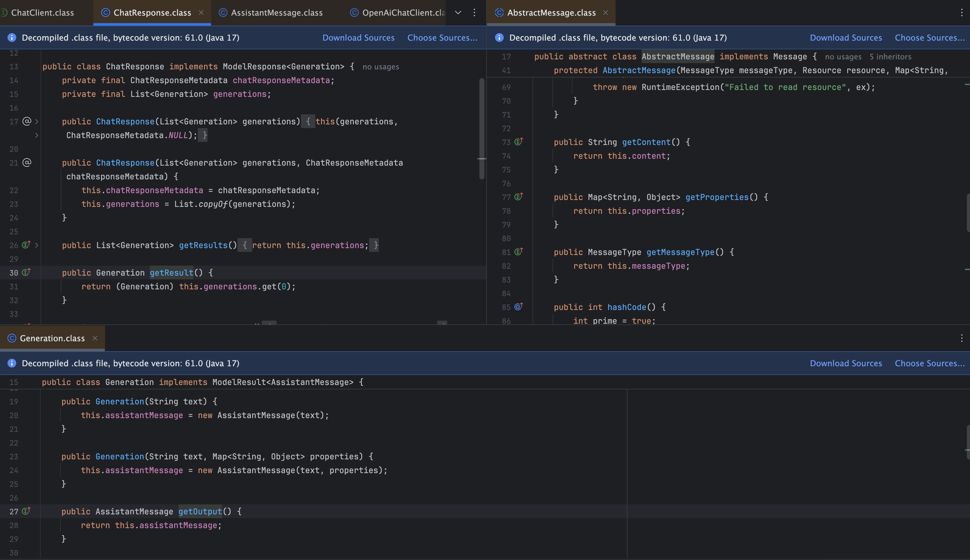Click implements gutter icon at getContent line 73
Screen dimensions: 970x560
(518, 142)
